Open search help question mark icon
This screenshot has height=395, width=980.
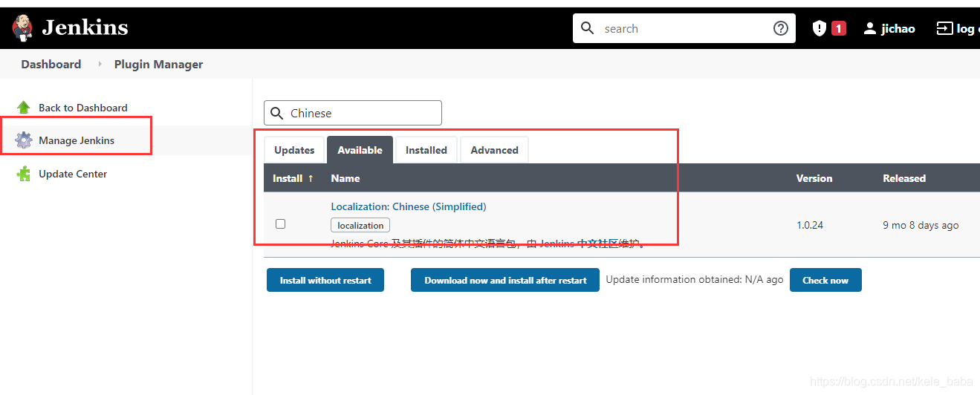781,28
